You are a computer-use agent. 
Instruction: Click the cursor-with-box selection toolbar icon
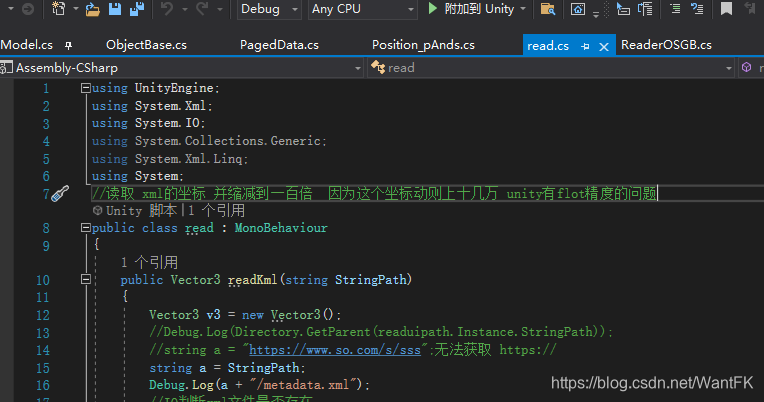(x=623, y=9)
